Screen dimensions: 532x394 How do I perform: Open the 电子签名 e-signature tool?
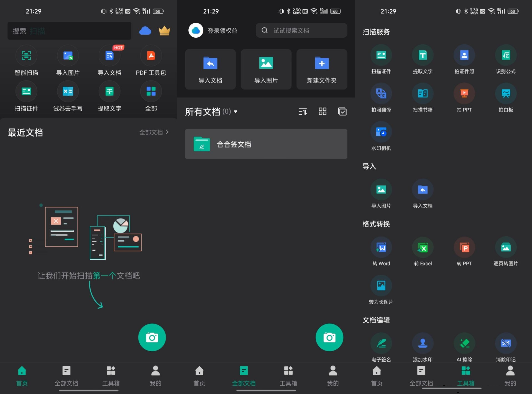point(381,344)
